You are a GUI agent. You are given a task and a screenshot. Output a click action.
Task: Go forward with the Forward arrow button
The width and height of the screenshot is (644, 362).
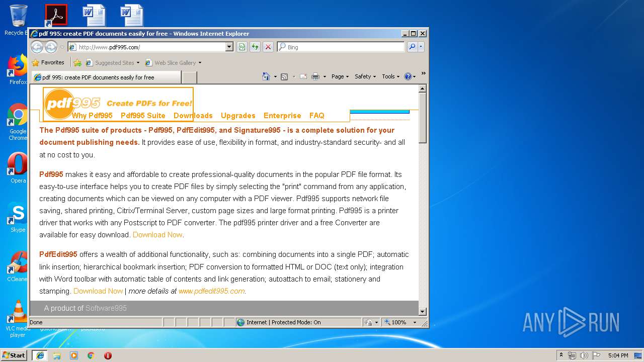tap(51, 47)
